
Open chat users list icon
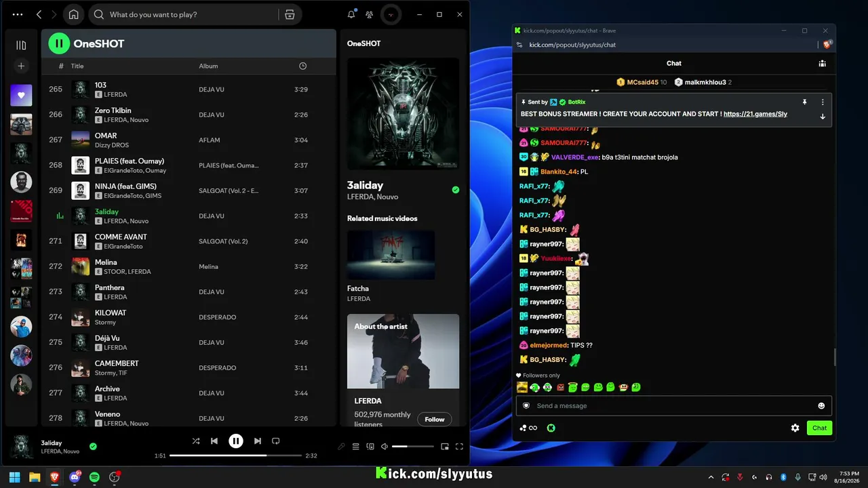coord(822,64)
